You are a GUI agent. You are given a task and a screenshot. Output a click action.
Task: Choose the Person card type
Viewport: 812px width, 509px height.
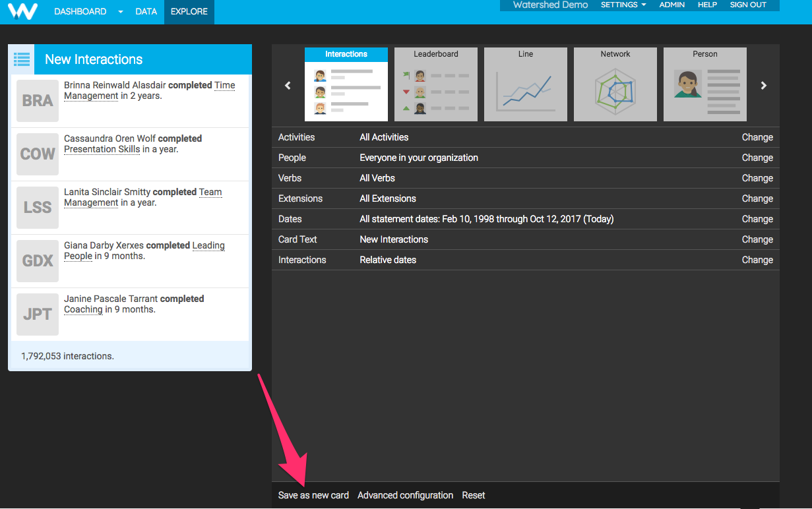coord(705,84)
